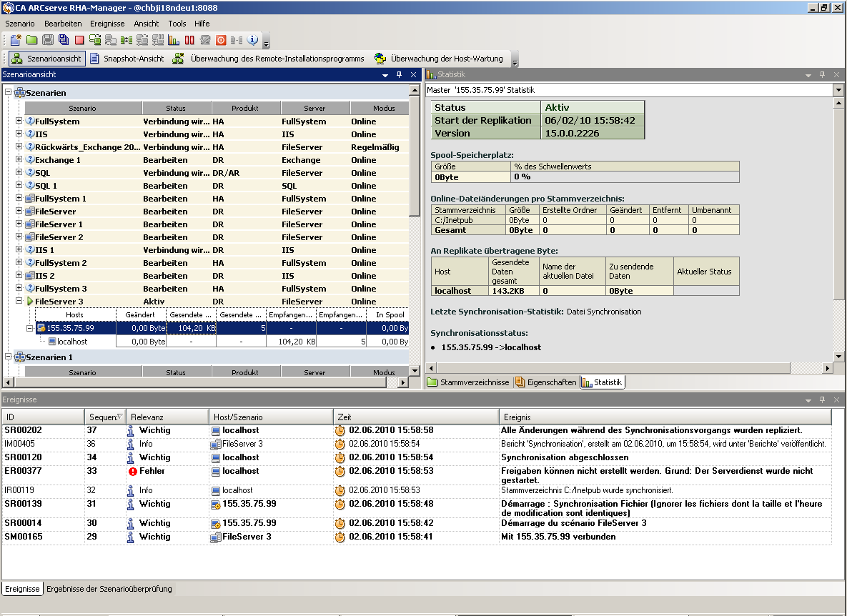
Task: Toggle the pin on the Szenarioansicht panel
Action: pyautogui.click(x=400, y=74)
